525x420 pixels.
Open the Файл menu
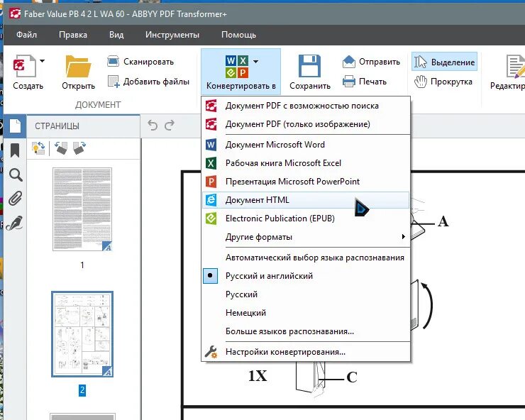point(26,35)
